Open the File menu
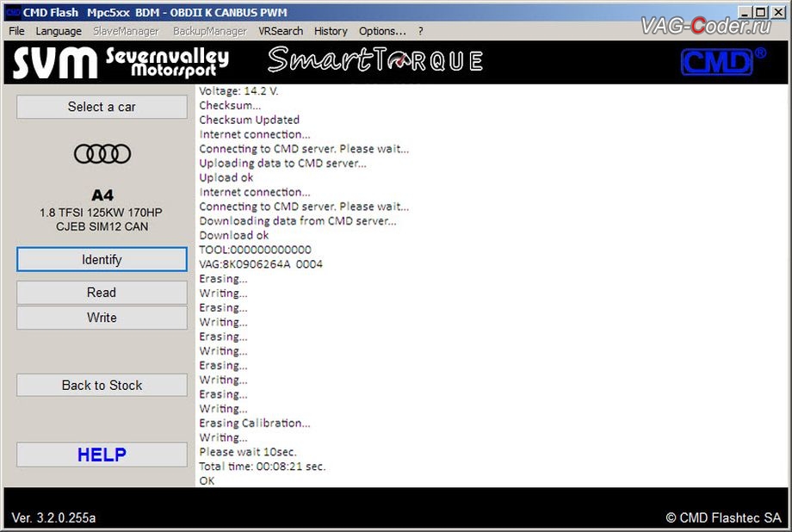 [16, 31]
